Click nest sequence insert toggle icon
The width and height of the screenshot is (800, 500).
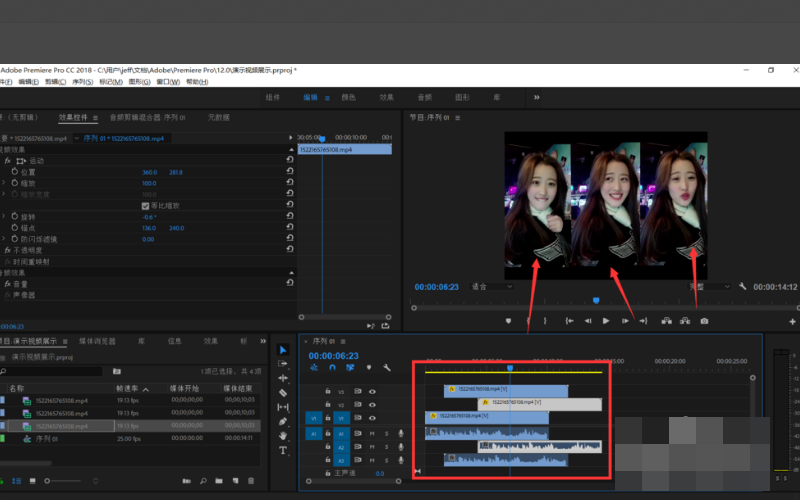click(314, 367)
